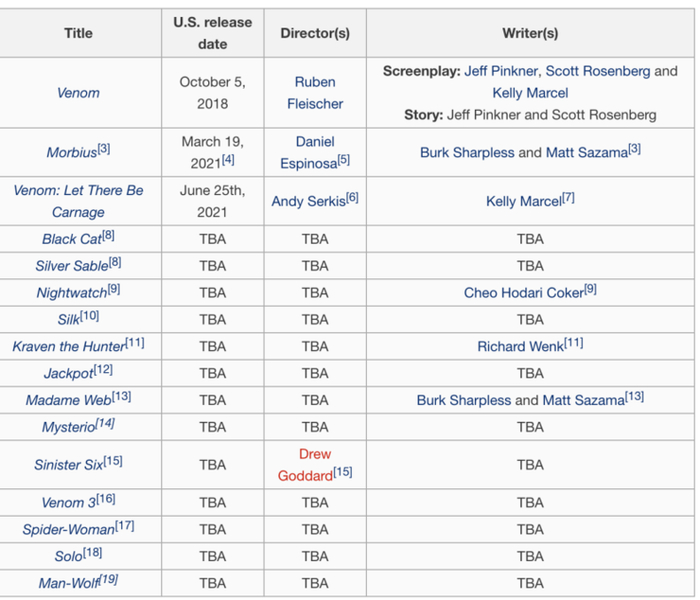
Task: Open Burk Sharpless link in Madame Web row
Action: point(464,400)
